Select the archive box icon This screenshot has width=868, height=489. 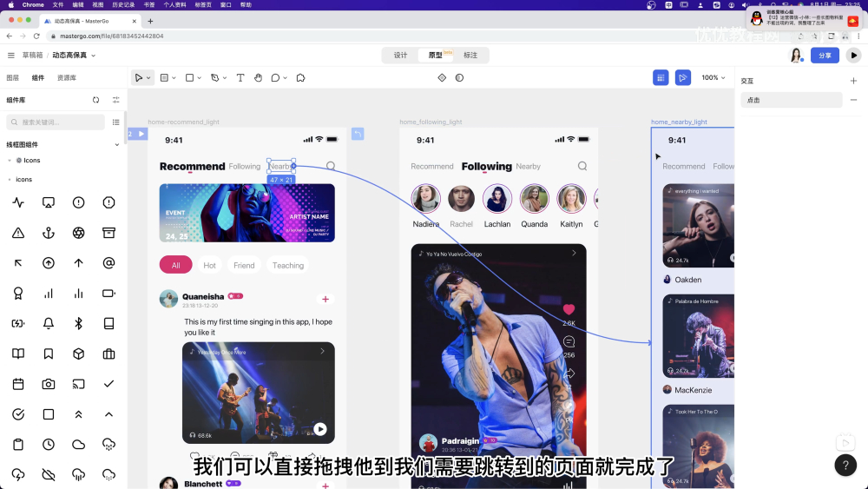pyautogui.click(x=109, y=233)
